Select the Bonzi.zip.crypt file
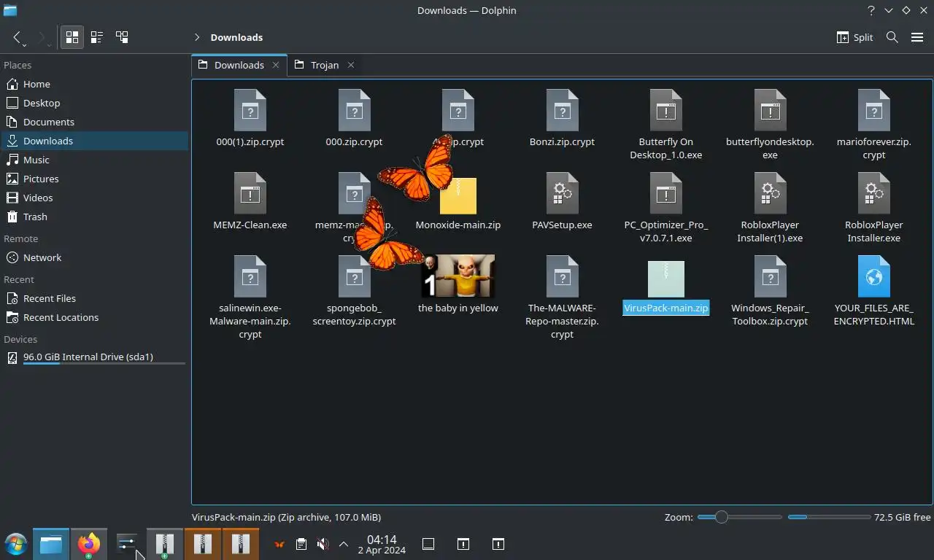934x560 pixels. pos(562,118)
